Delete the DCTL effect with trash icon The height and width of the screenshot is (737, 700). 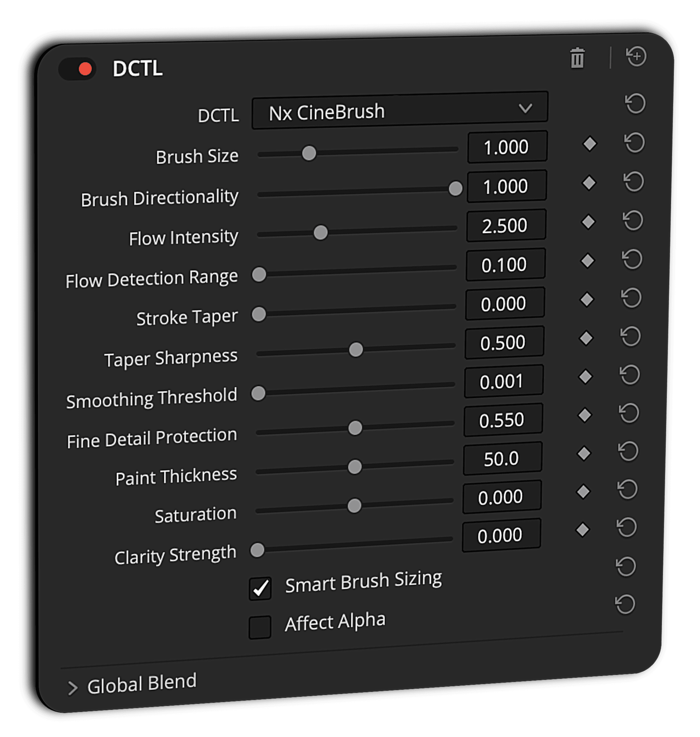coord(577,58)
